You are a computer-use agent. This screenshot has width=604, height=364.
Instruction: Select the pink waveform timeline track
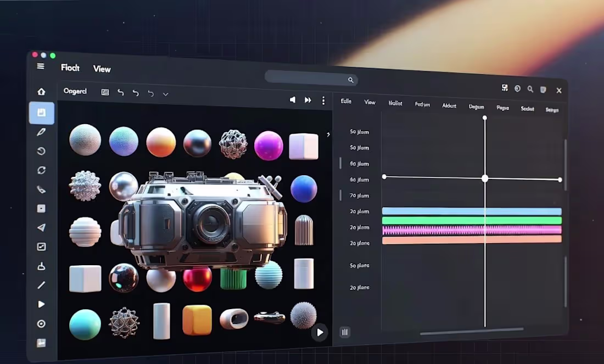[x=472, y=230]
